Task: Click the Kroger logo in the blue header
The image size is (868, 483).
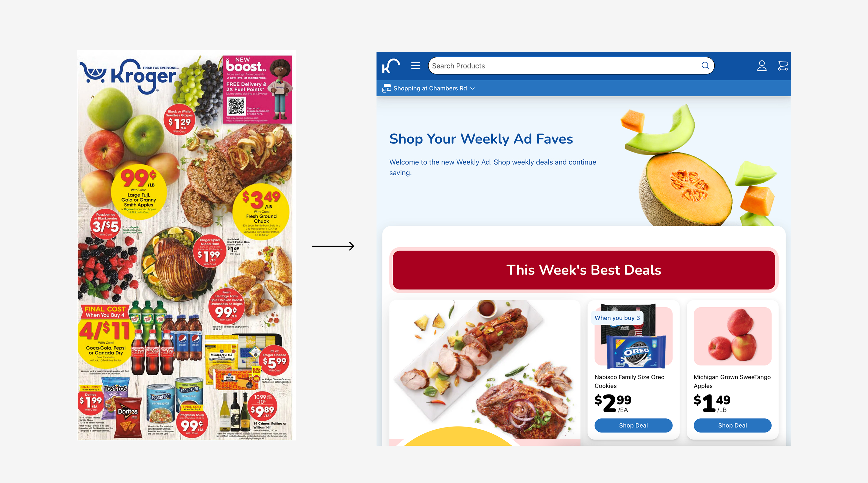Action: click(x=391, y=66)
